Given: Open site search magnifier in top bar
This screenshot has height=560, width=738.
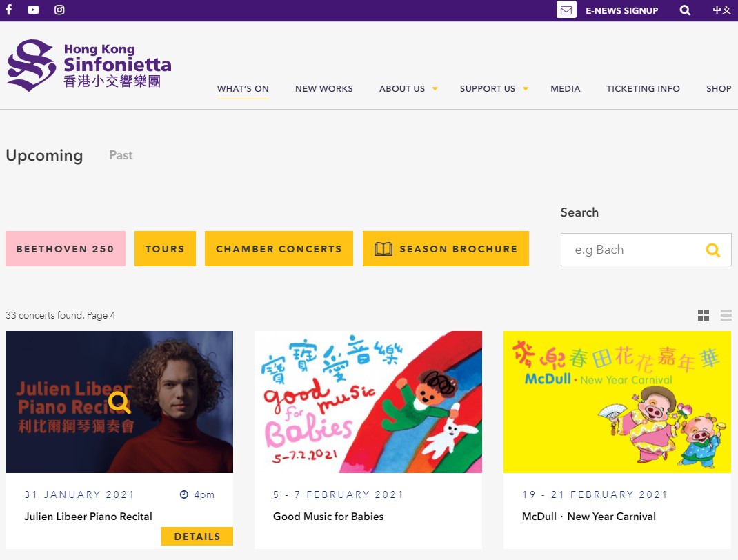Looking at the screenshot, I should tap(685, 10).
